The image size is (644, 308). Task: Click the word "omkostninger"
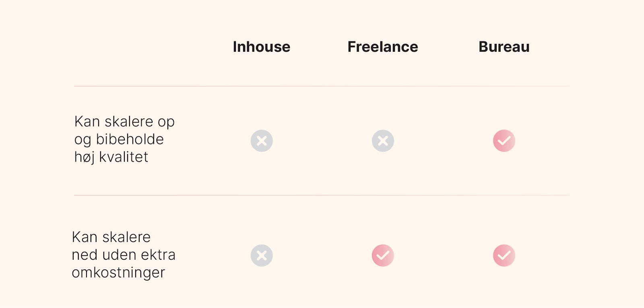118,273
